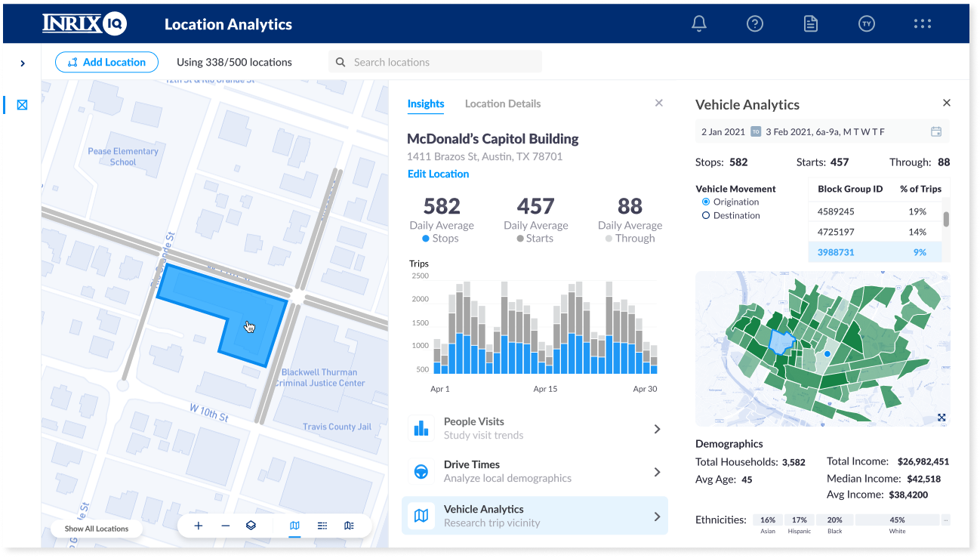Screen dimensions: 980x558
Task: Select the location map sidebar icon
Action: click(22, 105)
